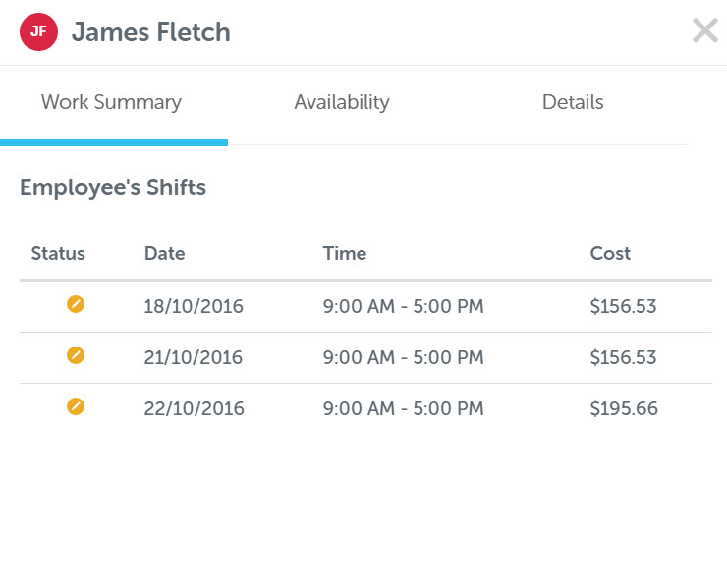Viewport: 727px width, 588px height.
Task: Click the first $156.53 cost on 18/10/2016
Action: tap(623, 306)
